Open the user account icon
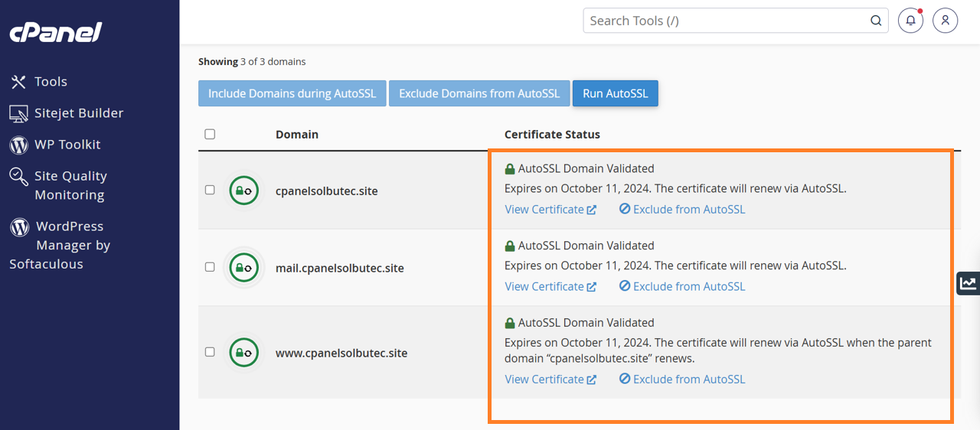This screenshot has width=980, height=430. [x=946, y=21]
